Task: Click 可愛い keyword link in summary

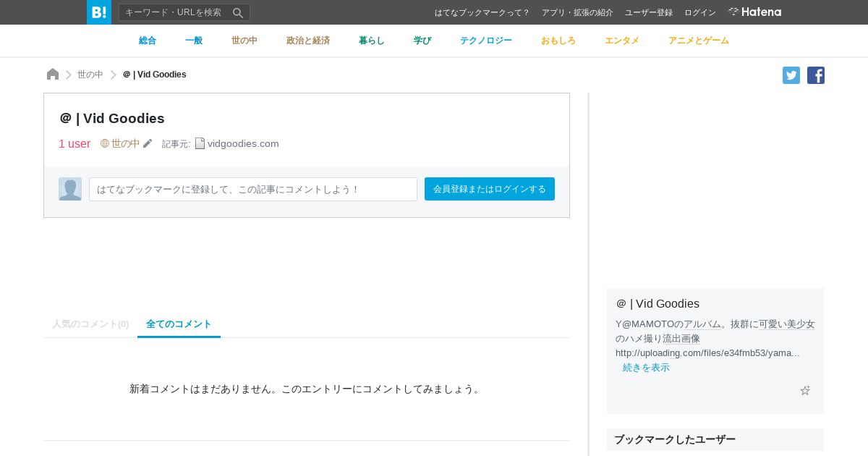Action: click(773, 324)
